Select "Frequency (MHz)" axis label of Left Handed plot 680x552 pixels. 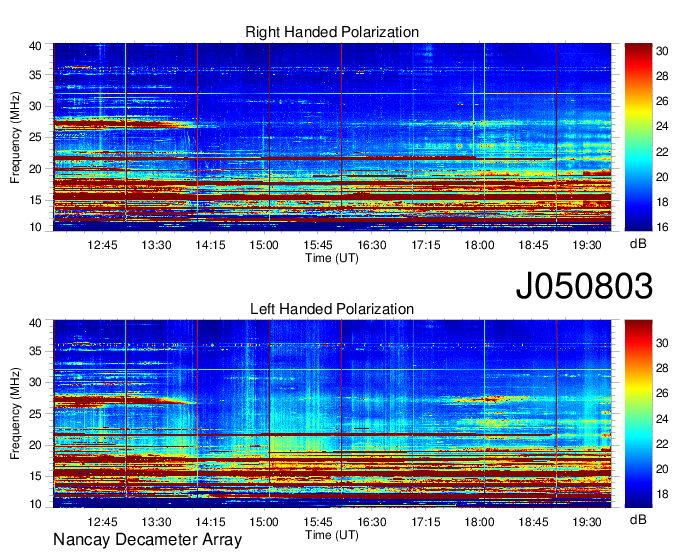15,414
